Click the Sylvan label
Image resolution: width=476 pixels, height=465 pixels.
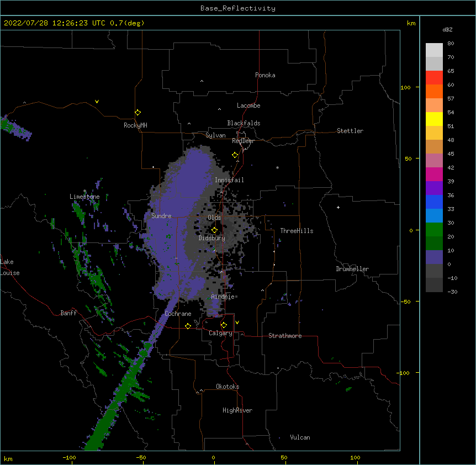215,135
